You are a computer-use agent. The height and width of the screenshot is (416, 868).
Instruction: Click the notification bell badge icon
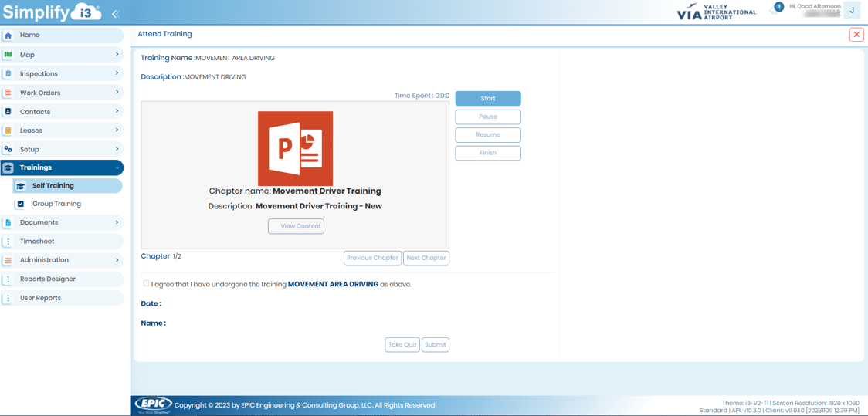778,7
